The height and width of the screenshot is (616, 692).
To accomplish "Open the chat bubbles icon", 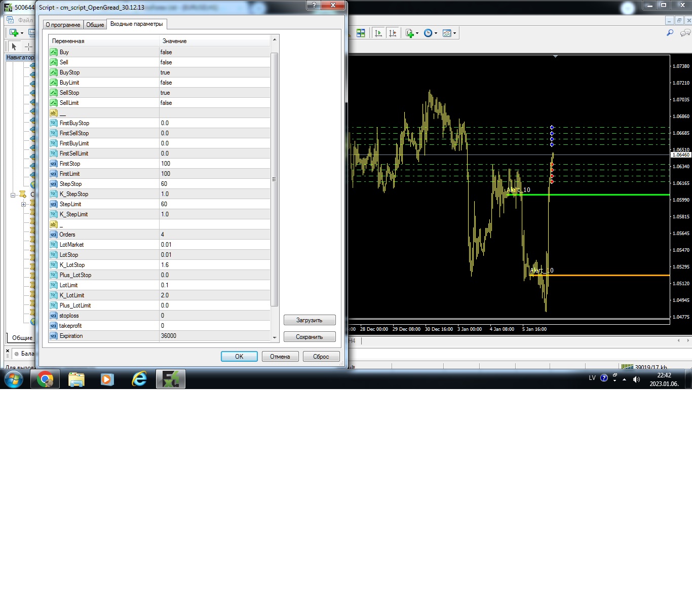I will (x=685, y=33).
